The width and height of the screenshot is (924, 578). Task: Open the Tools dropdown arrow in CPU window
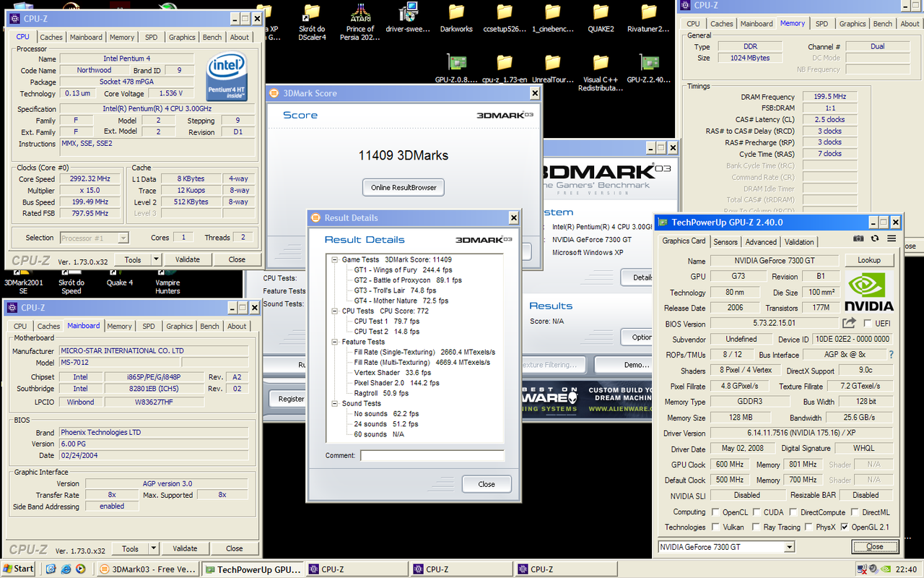tap(155, 259)
